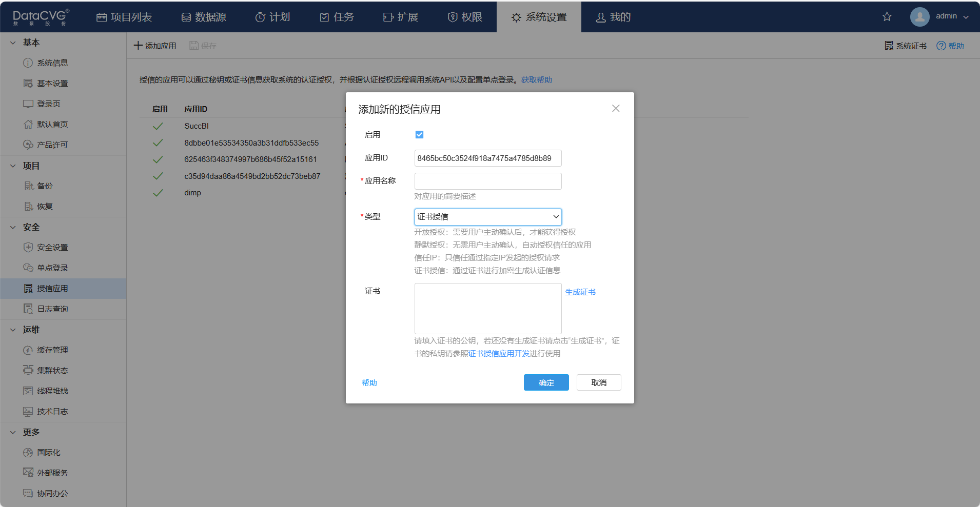Open the 系统设置 tab
The width and height of the screenshot is (980, 507).
coord(539,17)
